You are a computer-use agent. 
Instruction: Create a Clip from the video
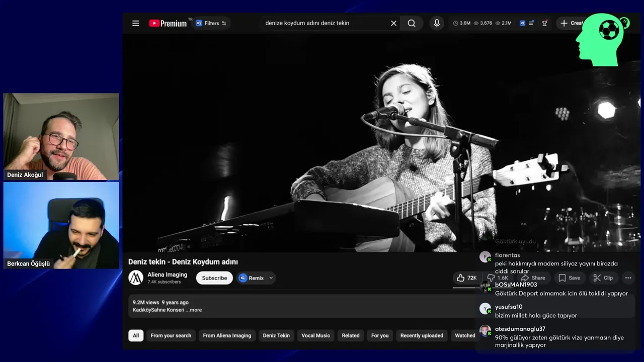[603, 278]
